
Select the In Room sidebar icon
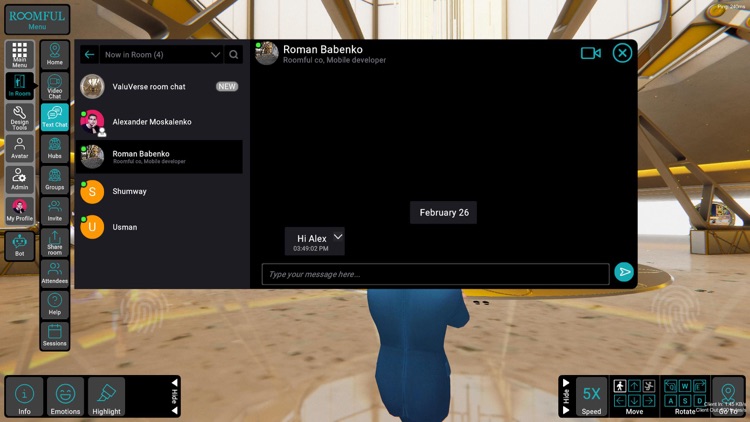tap(20, 86)
